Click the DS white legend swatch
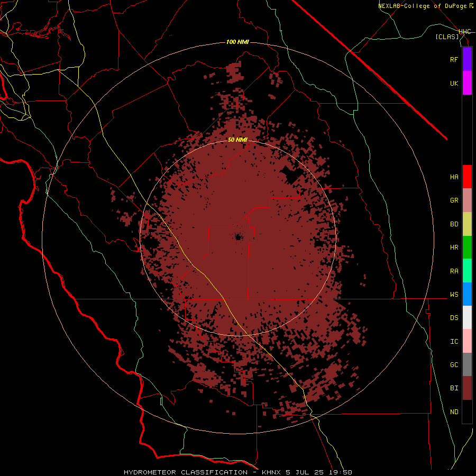Screen dimensions: 476x476 pyautogui.click(x=467, y=317)
